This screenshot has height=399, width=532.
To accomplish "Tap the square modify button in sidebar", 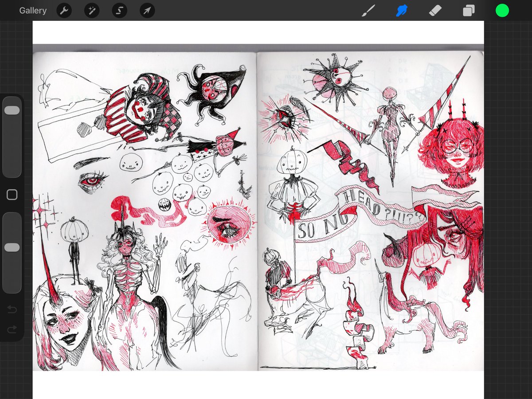I will pyautogui.click(x=12, y=195).
